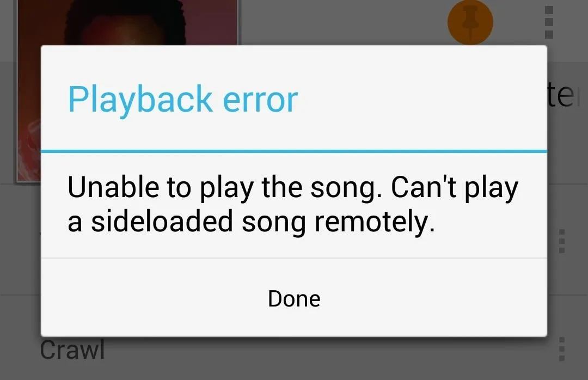Click the Playback error dialog title
588x380 pixels.
(183, 99)
